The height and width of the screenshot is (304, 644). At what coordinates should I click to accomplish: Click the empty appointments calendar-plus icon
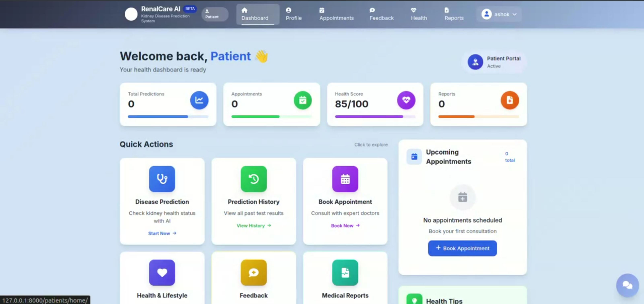(462, 197)
